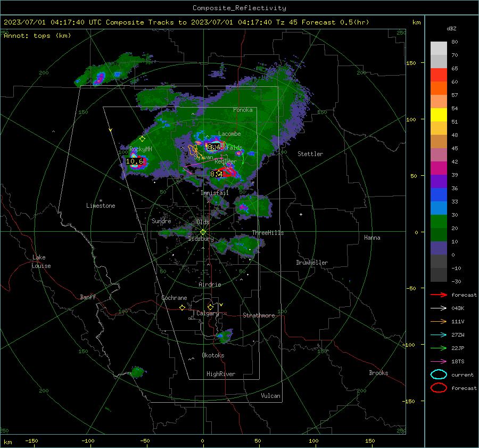This screenshot has height=448, width=479.
Task: Click the dBZ heading of the color scale
Action: (451, 29)
